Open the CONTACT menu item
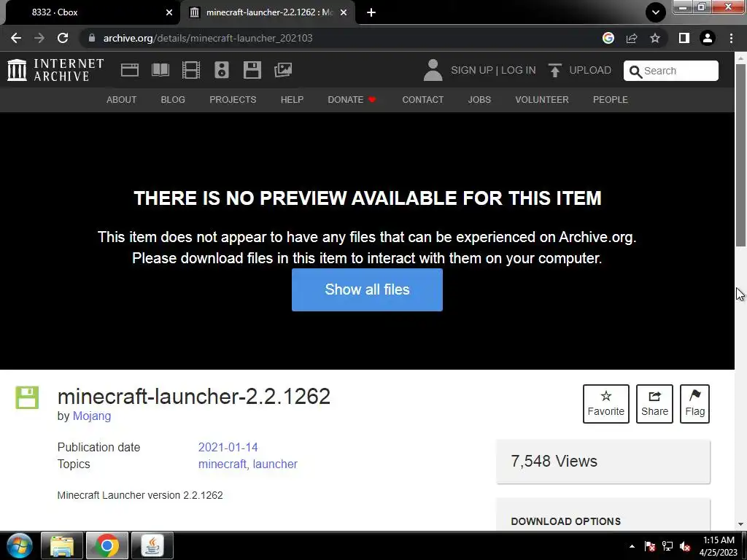 (x=422, y=99)
